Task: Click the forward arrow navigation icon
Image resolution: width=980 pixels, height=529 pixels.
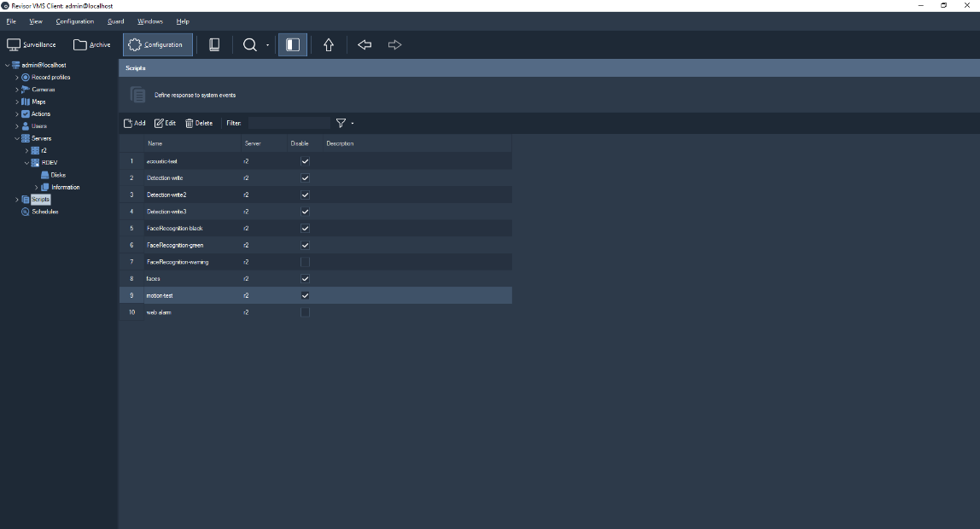Action: pos(394,45)
